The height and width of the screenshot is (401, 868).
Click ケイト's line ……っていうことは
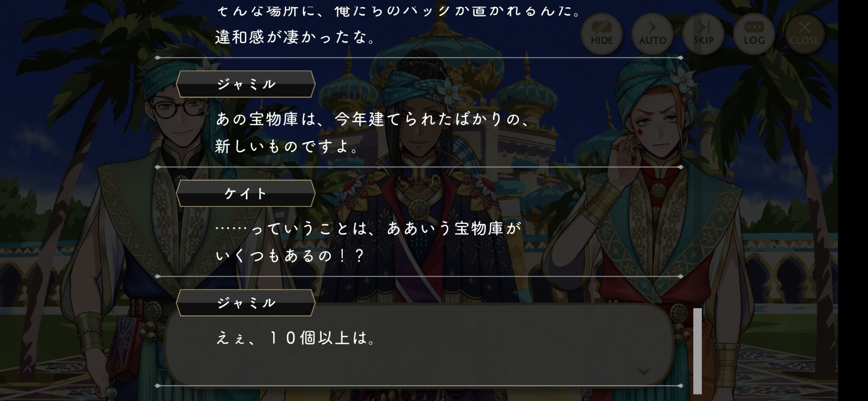click(368, 229)
